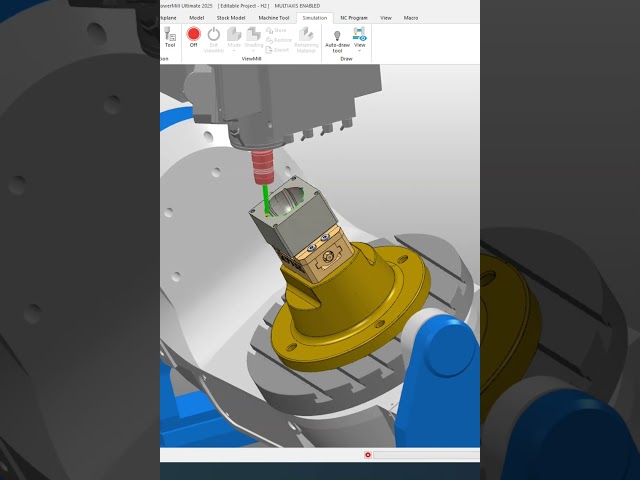Click the red record icon in status bar
Image resolution: width=640 pixels, height=480 pixels.
368,455
